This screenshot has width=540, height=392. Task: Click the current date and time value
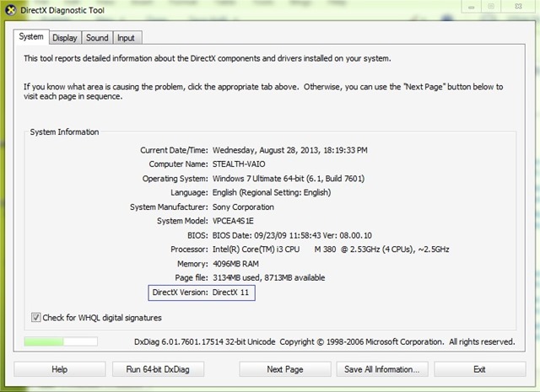(290, 150)
